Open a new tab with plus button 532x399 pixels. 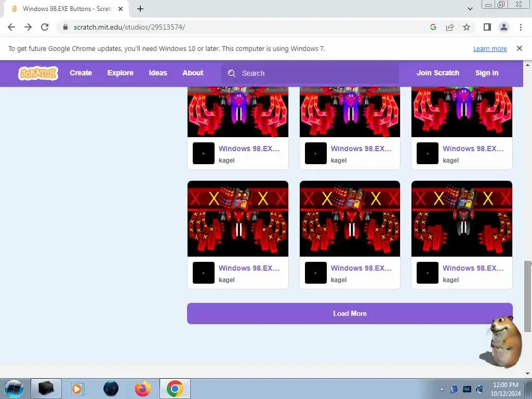(140, 9)
